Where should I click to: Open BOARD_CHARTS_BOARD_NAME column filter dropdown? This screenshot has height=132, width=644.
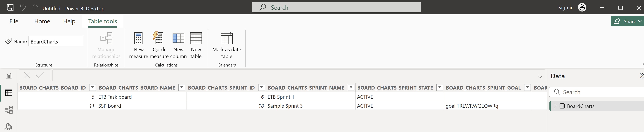point(182,87)
